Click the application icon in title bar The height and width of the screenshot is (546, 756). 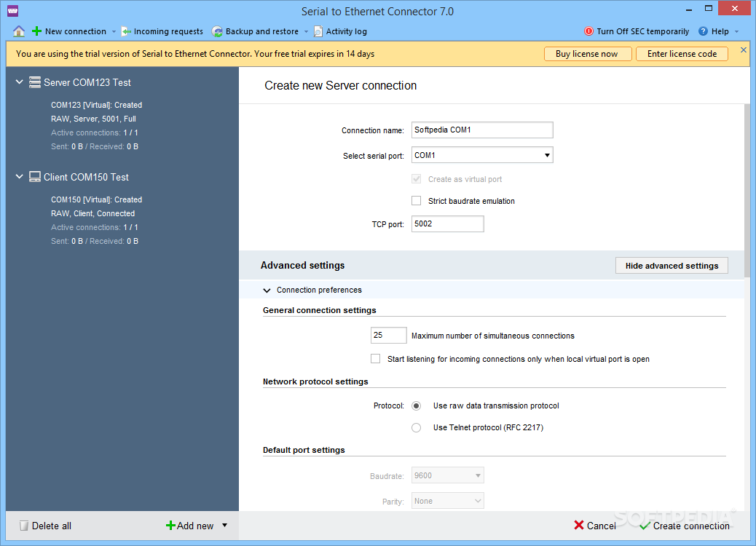pyautogui.click(x=13, y=11)
